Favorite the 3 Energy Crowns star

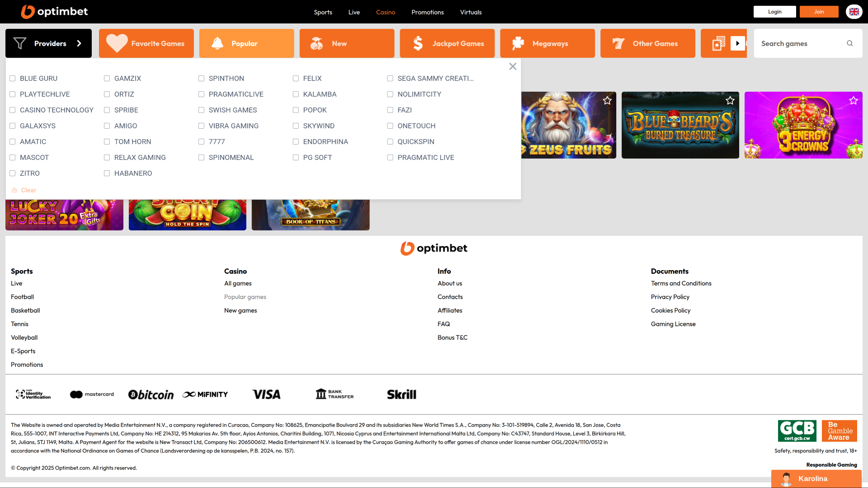(853, 100)
